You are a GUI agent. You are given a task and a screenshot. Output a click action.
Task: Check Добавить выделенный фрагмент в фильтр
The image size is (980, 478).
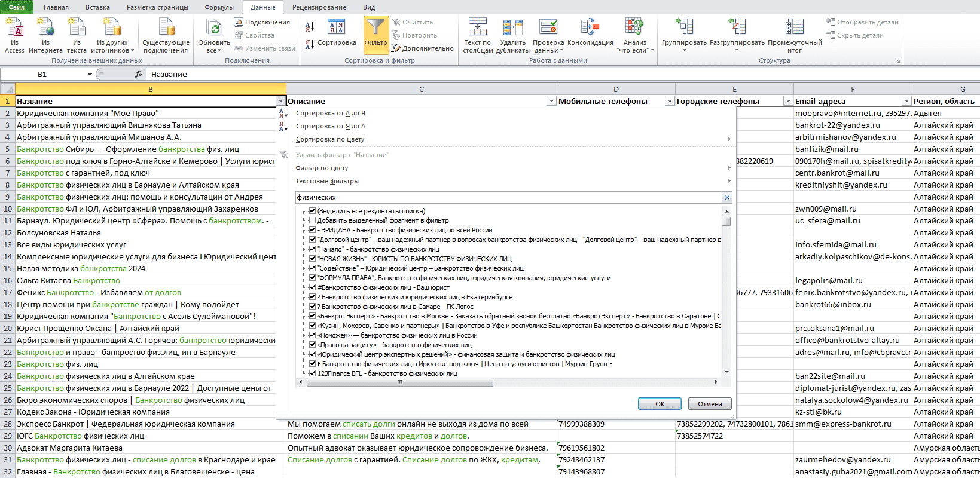click(312, 220)
